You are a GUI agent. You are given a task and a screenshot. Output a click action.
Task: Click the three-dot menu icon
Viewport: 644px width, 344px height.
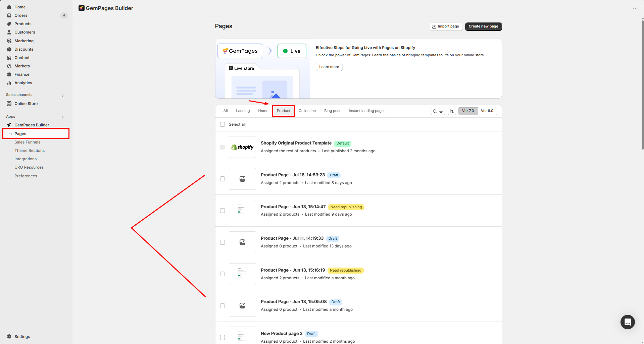coord(635,8)
